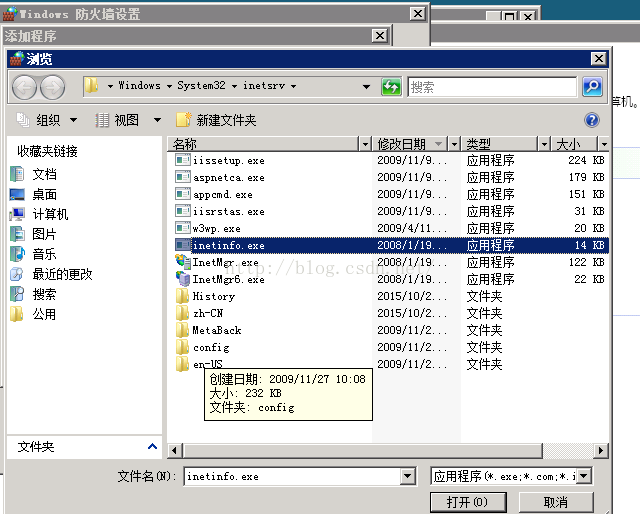Open the 修改日期 column filter dropdown
This screenshot has height=514, width=640.
pos(454,144)
